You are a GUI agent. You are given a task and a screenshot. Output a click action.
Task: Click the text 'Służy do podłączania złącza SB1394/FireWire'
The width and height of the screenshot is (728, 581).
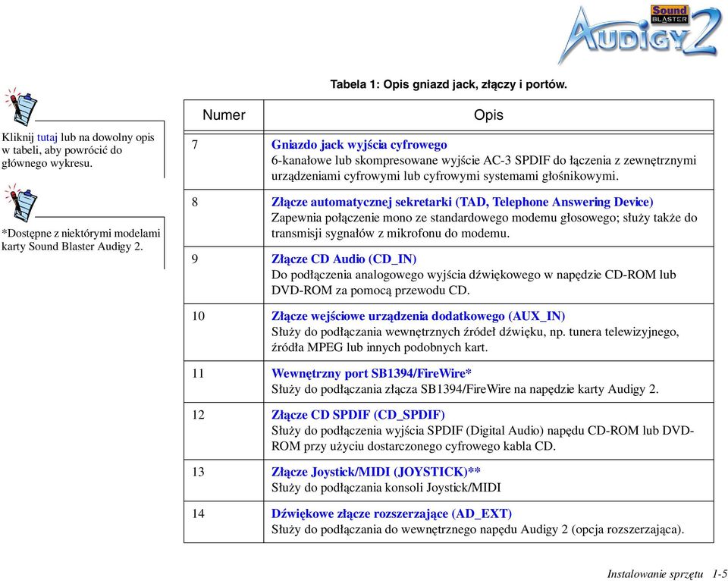tap(391, 389)
